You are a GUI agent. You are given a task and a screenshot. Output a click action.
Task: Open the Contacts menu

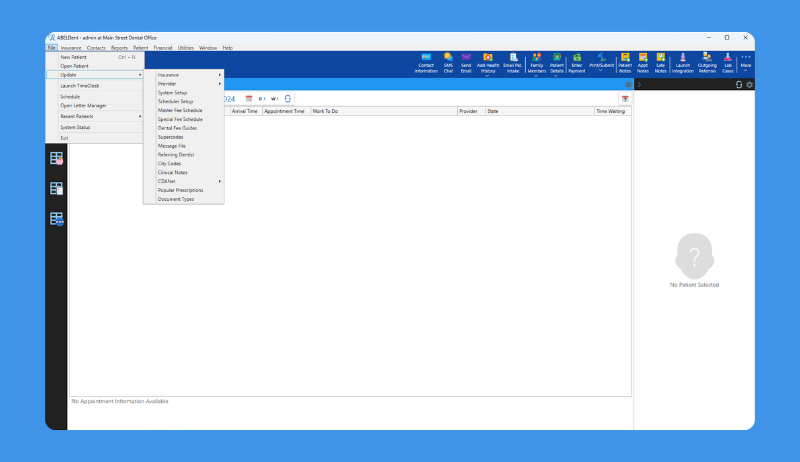[x=96, y=48]
